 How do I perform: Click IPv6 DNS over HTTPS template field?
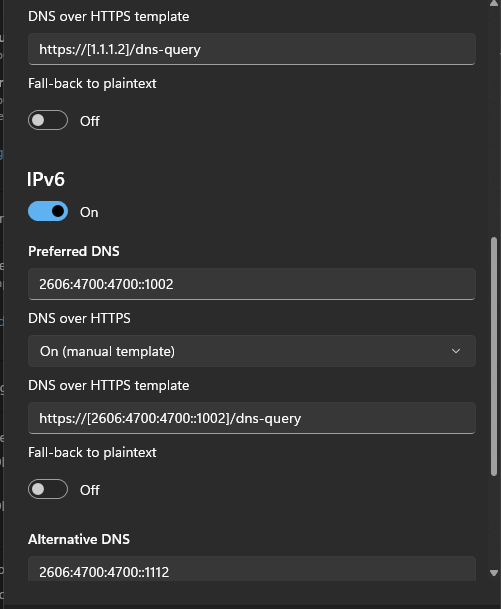tap(252, 418)
